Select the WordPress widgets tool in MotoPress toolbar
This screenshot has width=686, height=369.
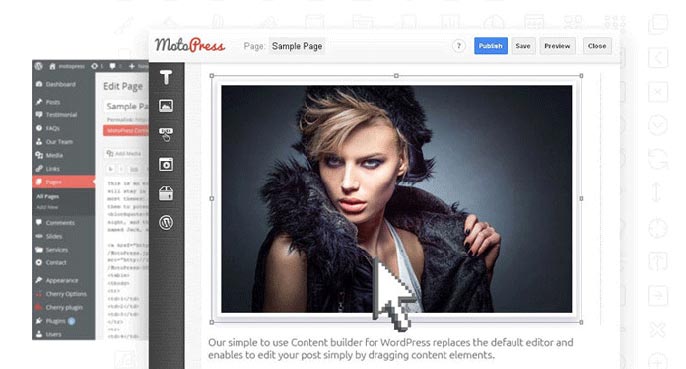click(166, 222)
